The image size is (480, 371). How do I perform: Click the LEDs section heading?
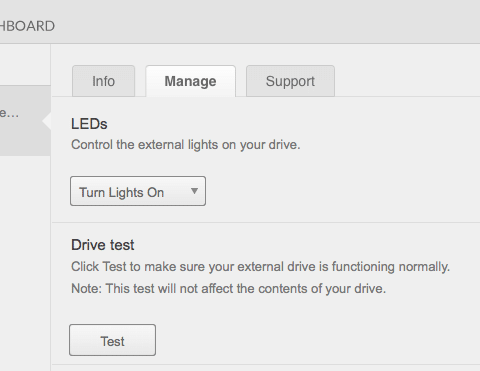click(89, 124)
